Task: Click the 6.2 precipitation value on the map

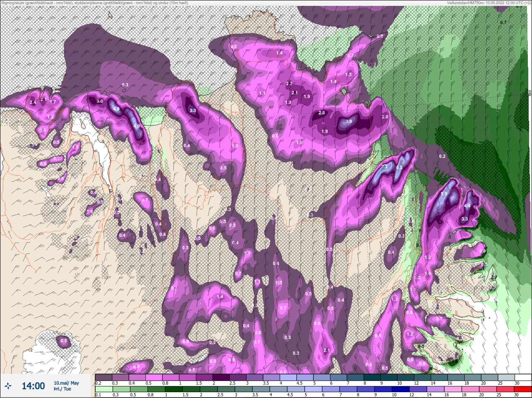Action: coord(400,167)
